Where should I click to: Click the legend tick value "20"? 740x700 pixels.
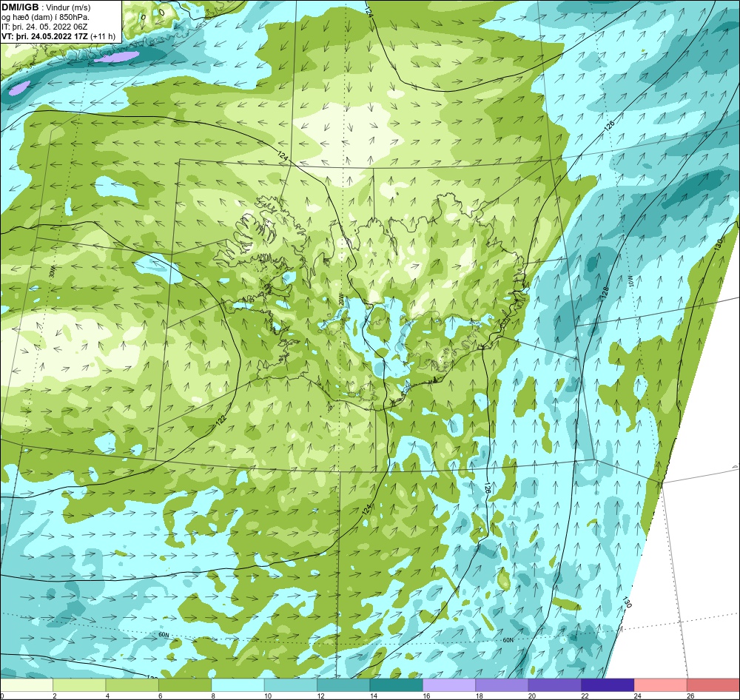point(532,696)
